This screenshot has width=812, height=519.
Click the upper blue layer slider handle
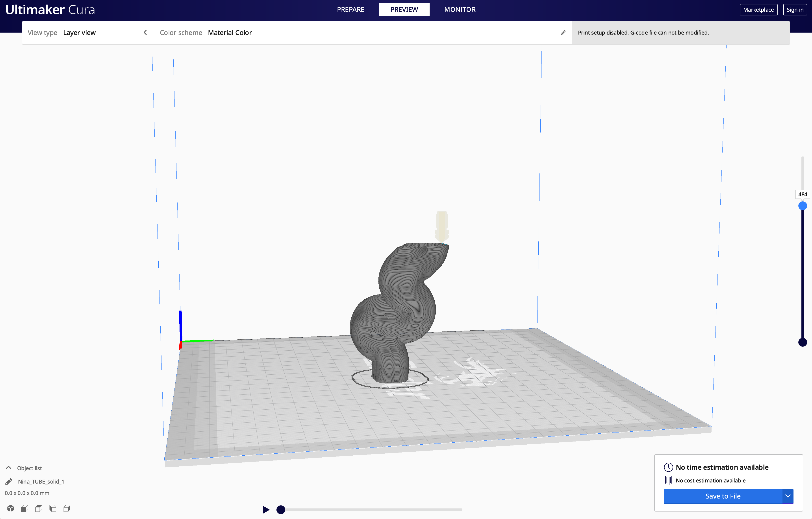tap(803, 206)
